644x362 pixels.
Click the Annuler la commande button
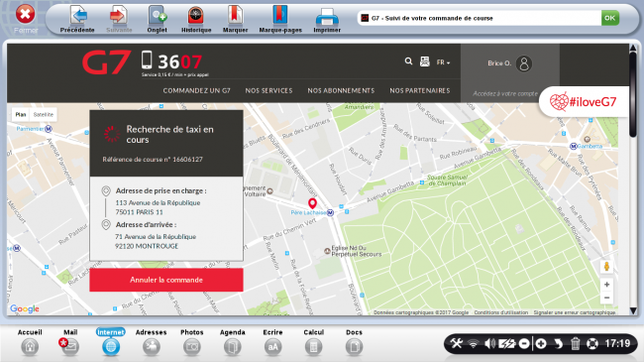[x=166, y=280]
